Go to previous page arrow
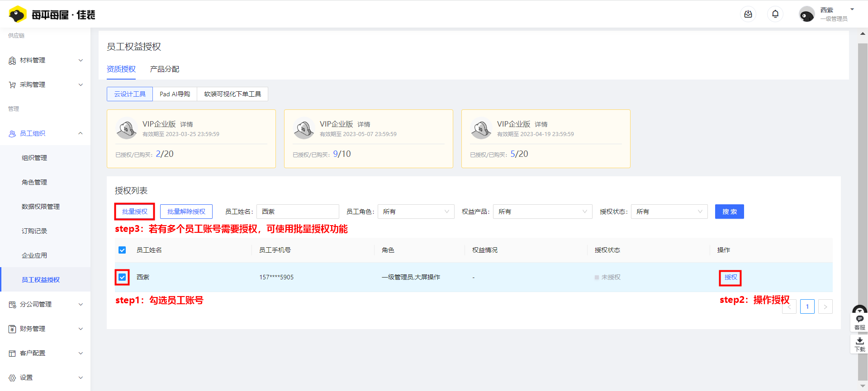The image size is (868, 391). (x=789, y=306)
